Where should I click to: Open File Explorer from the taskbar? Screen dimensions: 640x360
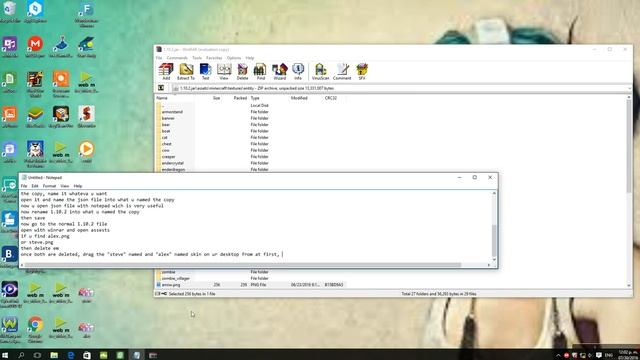pyautogui.click(x=54, y=355)
